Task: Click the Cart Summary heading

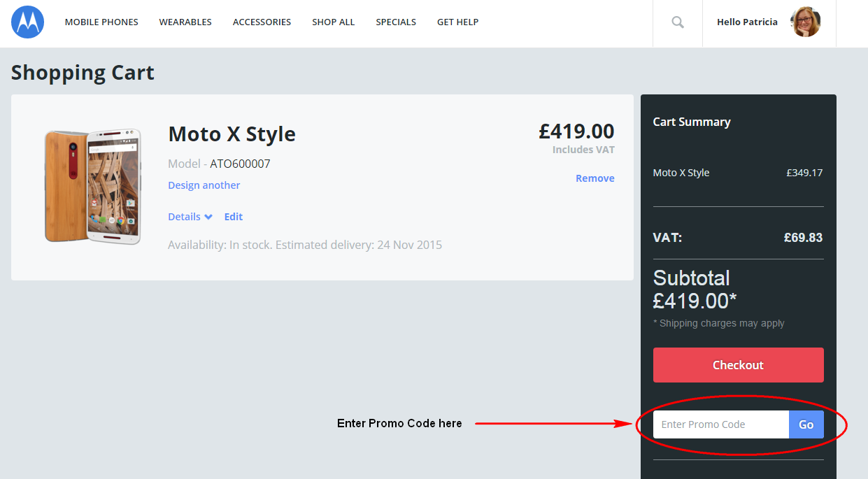Action: (692, 122)
